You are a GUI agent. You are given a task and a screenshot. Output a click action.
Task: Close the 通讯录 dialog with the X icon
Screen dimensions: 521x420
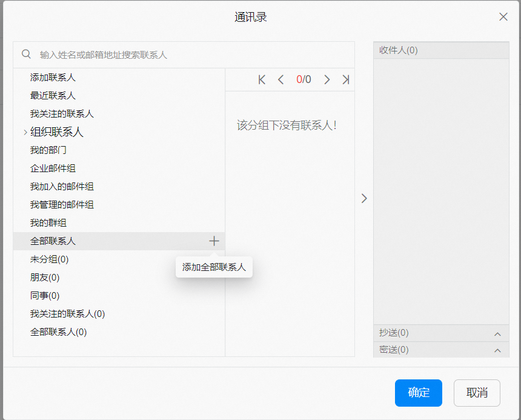click(x=503, y=16)
